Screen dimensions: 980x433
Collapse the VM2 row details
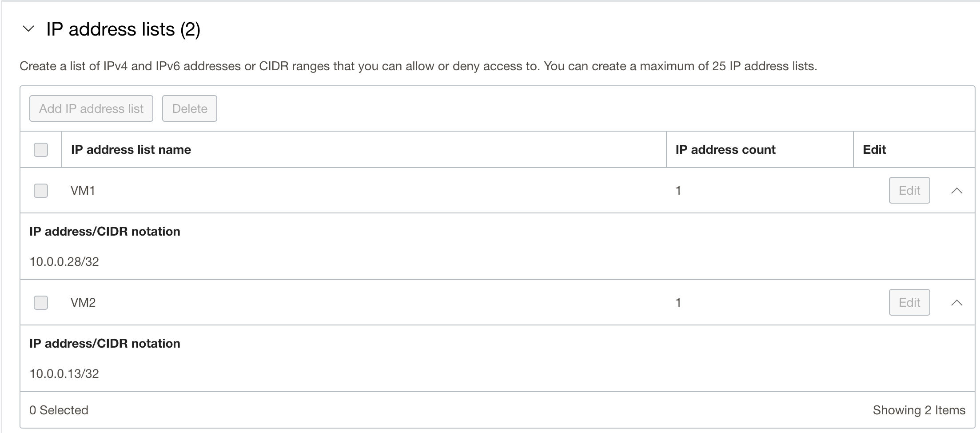coord(957,302)
